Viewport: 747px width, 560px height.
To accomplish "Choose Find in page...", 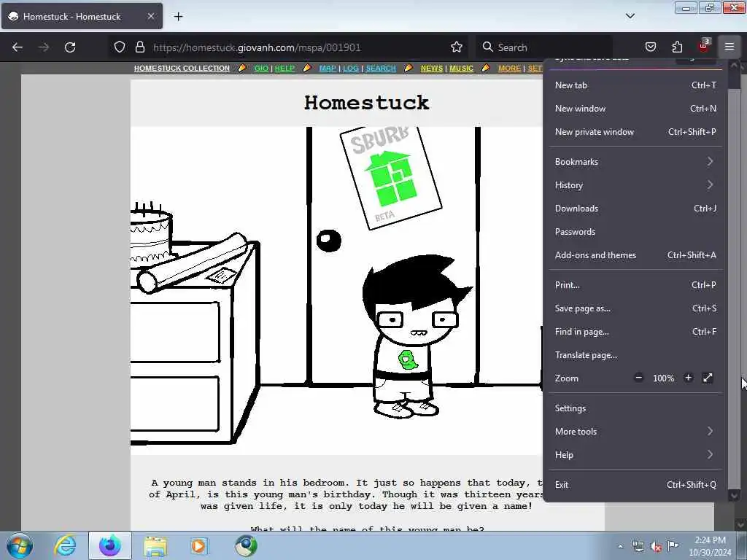I will pos(635,332).
